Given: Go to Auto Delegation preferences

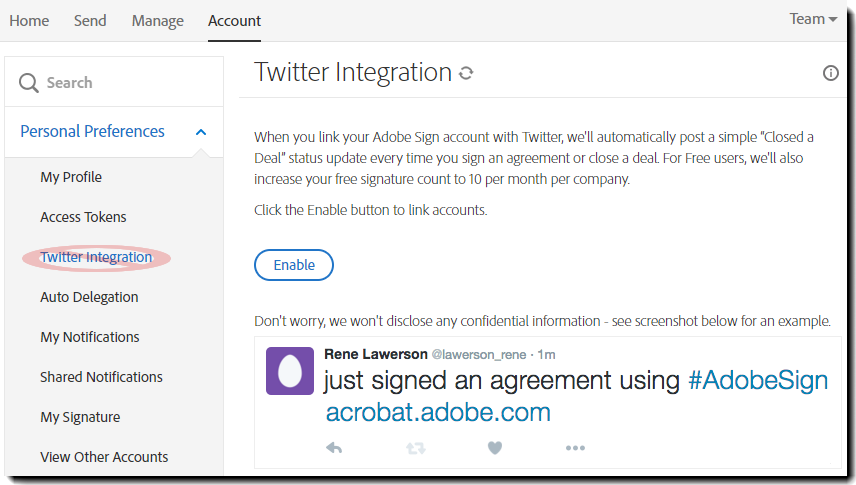Looking at the screenshot, I should pos(89,297).
